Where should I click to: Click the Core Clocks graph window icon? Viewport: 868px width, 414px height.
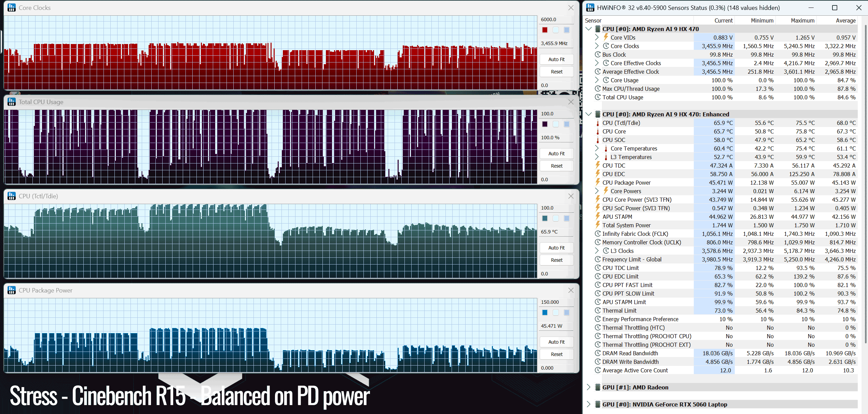coord(12,8)
